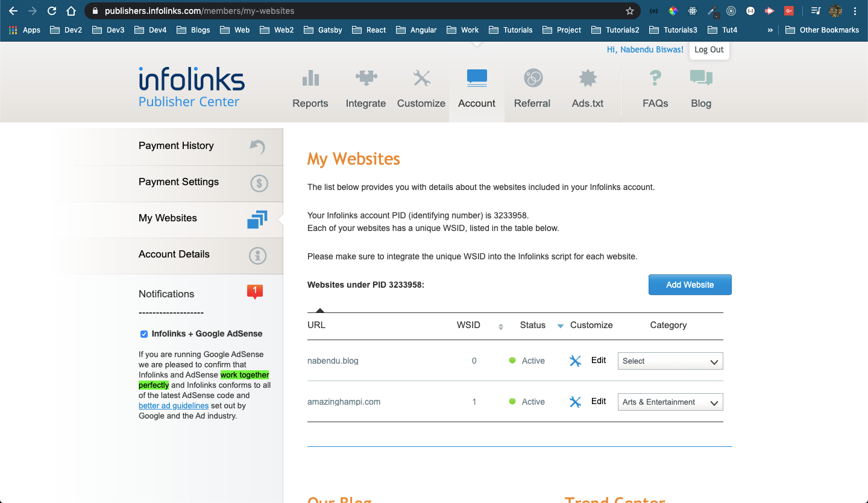This screenshot has width=868, height=503.
Task: Click Edit for amazinghampi.com
Action: (599, 401)
